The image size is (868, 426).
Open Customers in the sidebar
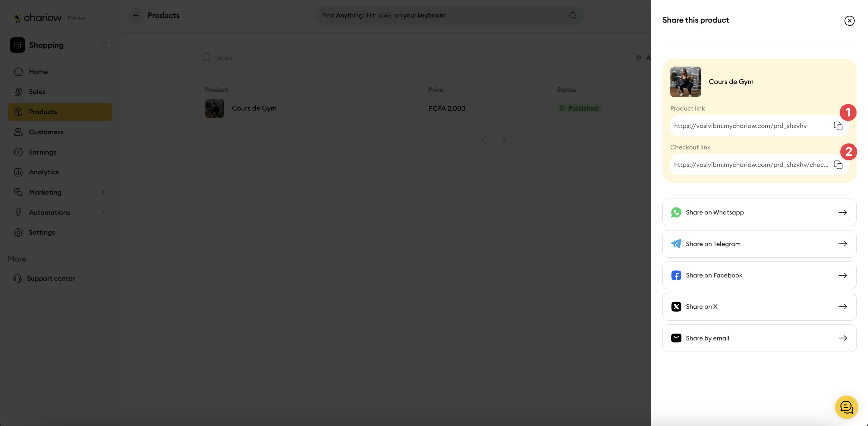(x=60, y=132)
